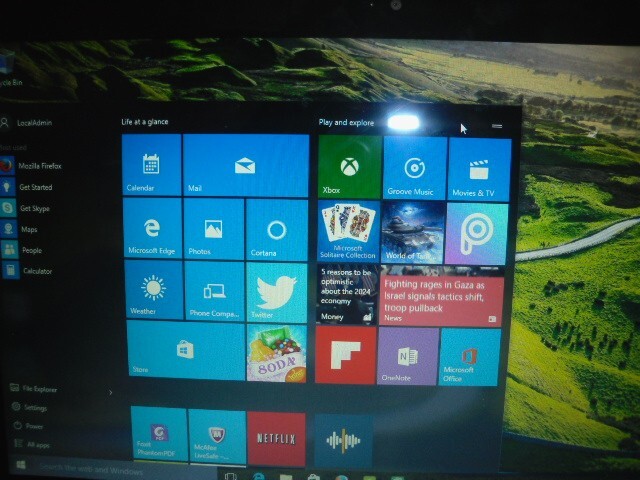Viewport: 640px width, 480px height.
Task: Open the Store tile
Action: pos(186,350)
